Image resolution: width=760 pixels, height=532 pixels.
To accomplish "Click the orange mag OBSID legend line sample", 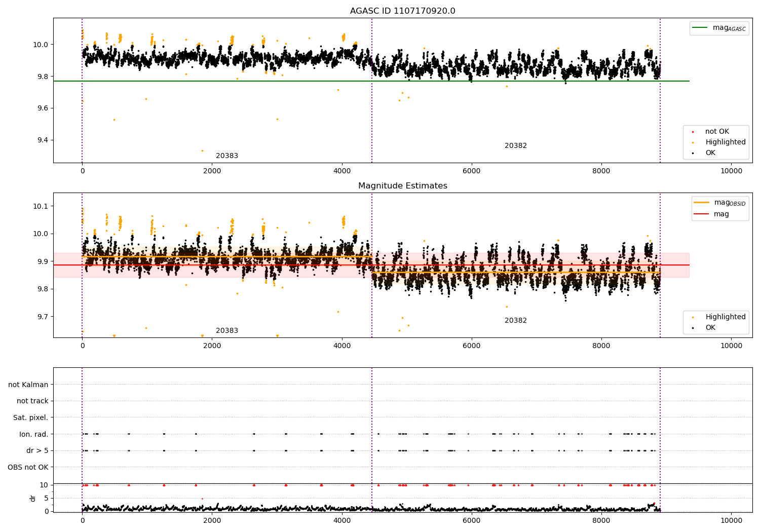I will pyautogui.click(x=702, y=203).
